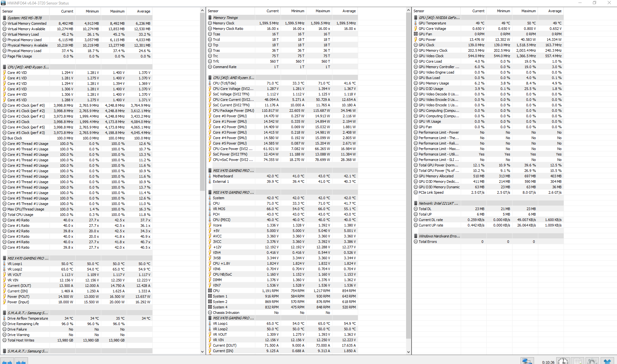
Task: Select the GPU D3D Usage row
Action: 488,89
